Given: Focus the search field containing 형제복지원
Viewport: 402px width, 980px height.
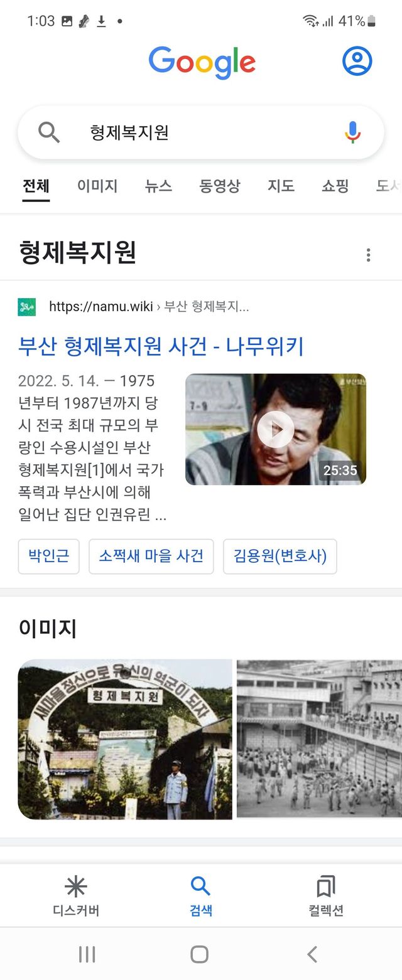Looking at the screenshot, I should click(201, 132).
